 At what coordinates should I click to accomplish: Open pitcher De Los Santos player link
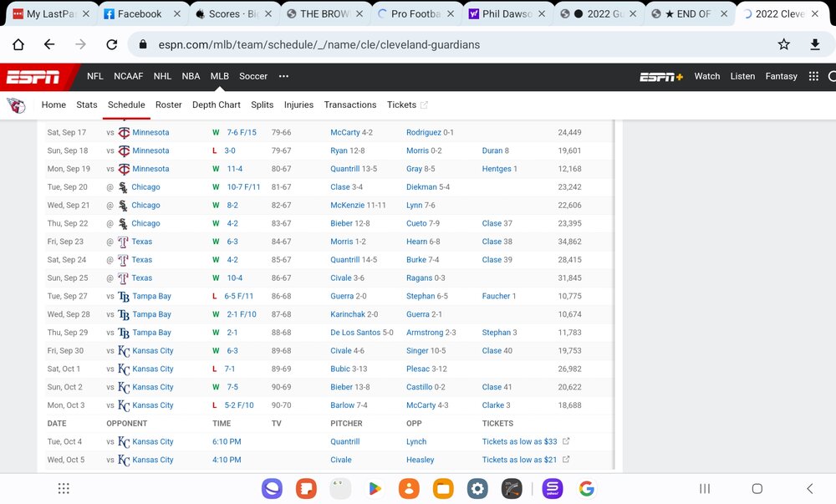coord(355,333)
